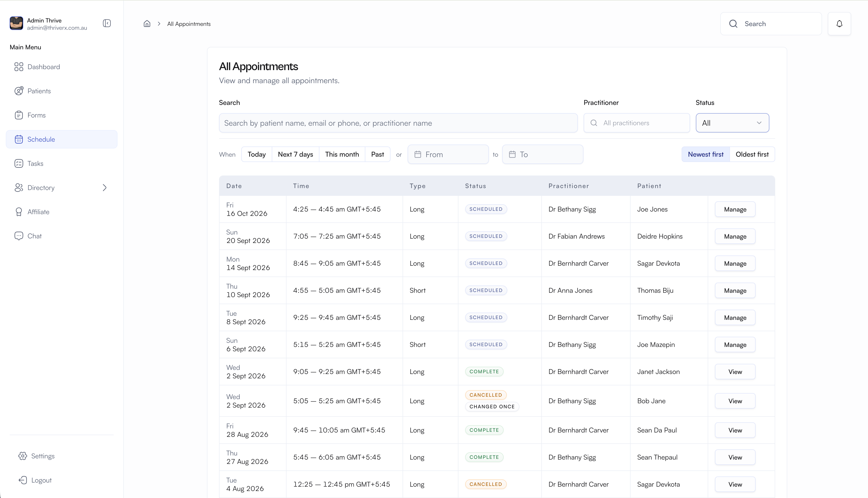The height and width of the screenshot is (498, 868).
Task: View Bob Jane cancelled appointment
Action: (x=735, y=401)
